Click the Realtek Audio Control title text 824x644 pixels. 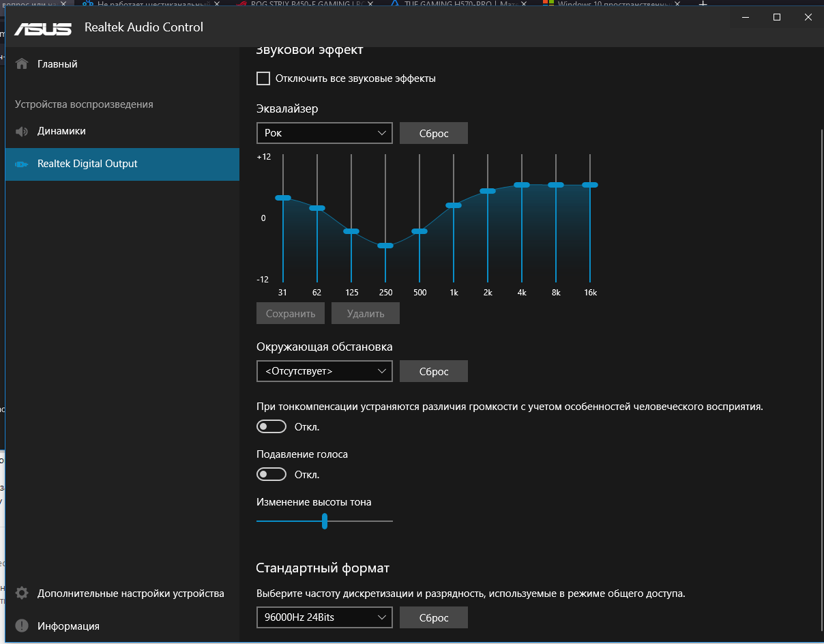tap(144, 27)
